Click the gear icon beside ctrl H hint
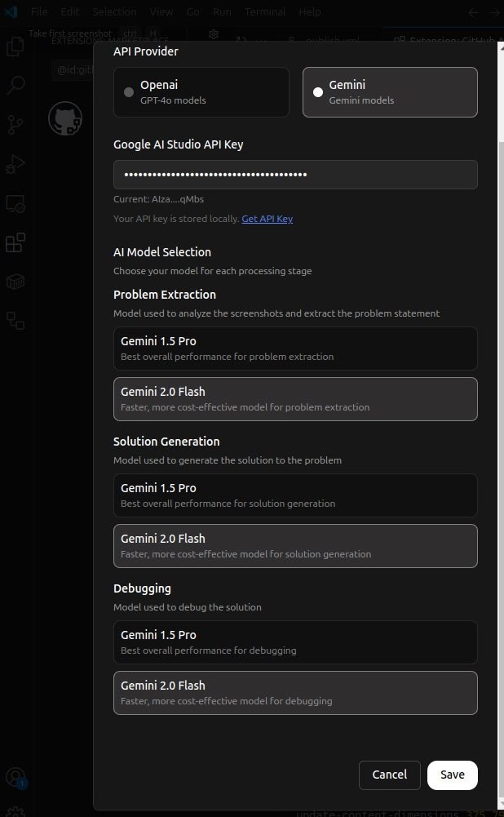 coord(214,33)
